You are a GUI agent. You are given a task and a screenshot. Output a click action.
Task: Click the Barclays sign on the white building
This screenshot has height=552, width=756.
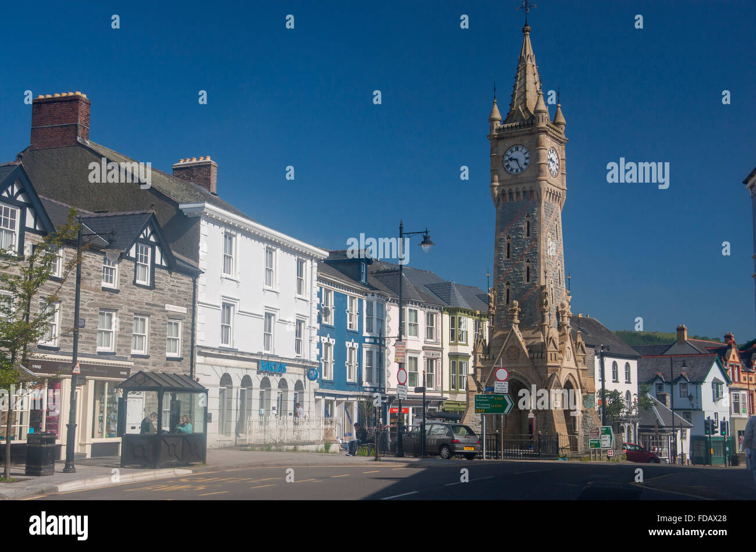272,367
